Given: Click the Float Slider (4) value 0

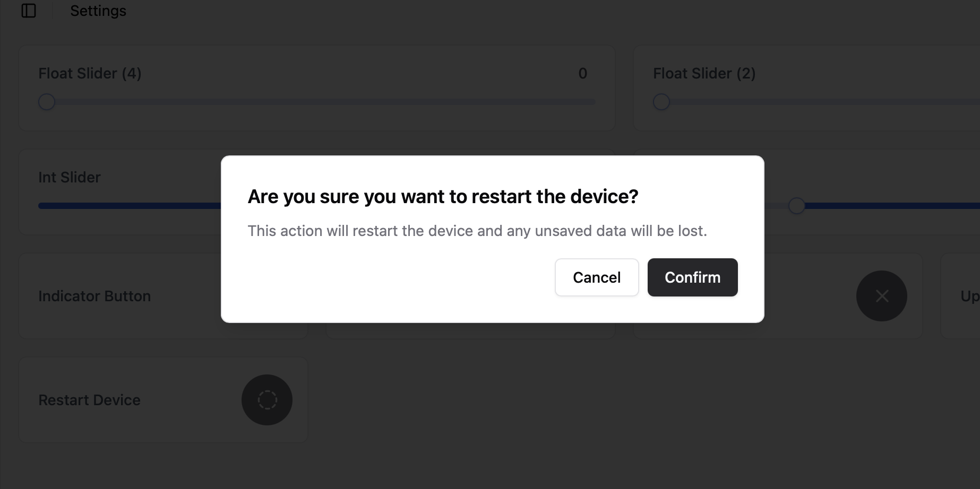Looking at the screenshot, I should [582, 73].
